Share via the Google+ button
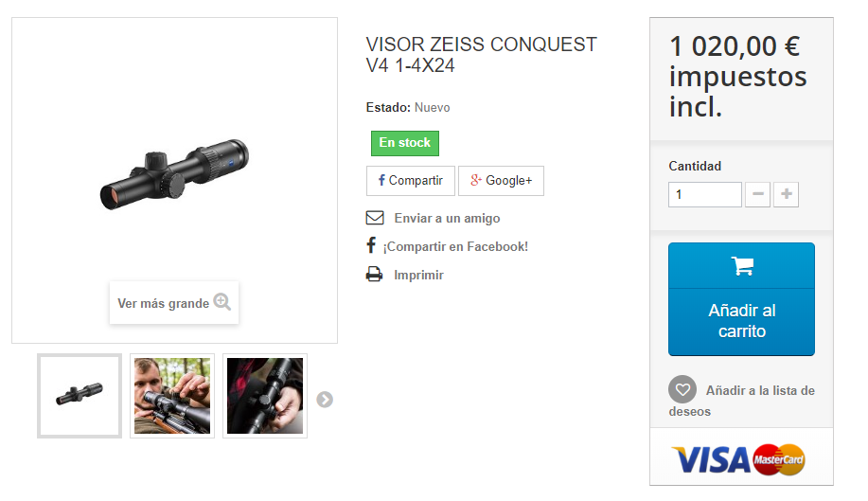Image resolution: width=868 pixels, height=501 pixels. [x=501, y=181]
